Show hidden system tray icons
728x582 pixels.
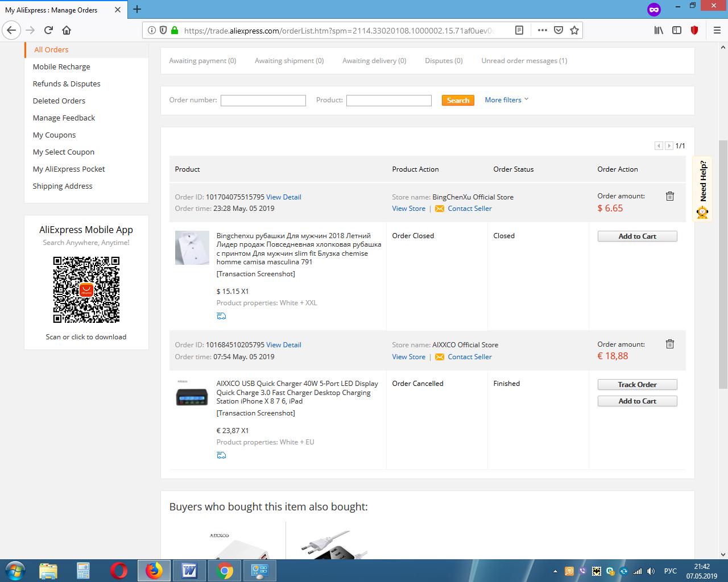coord(555,571)
